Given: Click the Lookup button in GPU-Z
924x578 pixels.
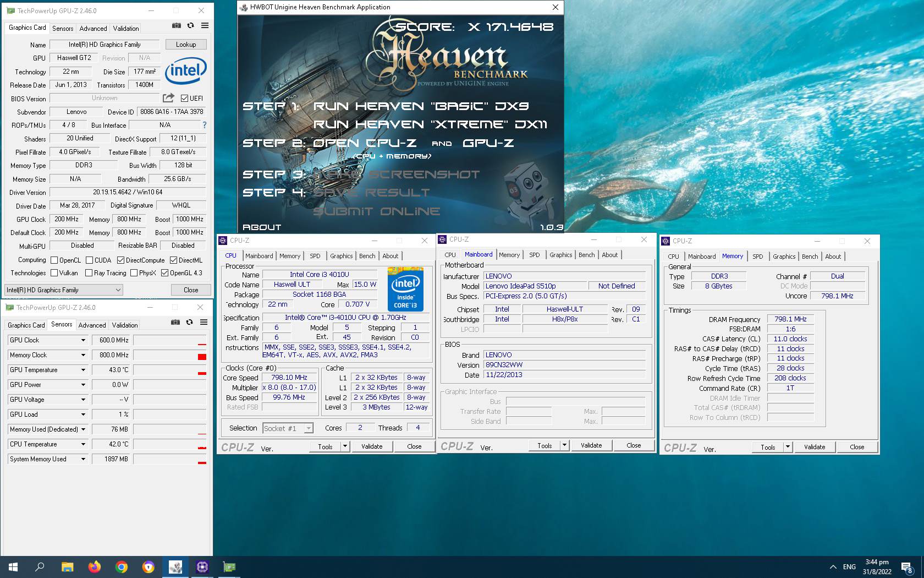Looking at the screenshot, I should point(186,45).
